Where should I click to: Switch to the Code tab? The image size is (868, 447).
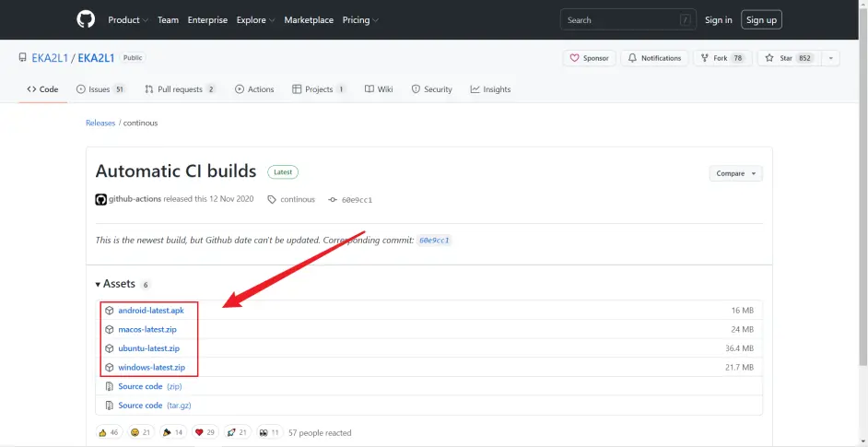point(42,89)
